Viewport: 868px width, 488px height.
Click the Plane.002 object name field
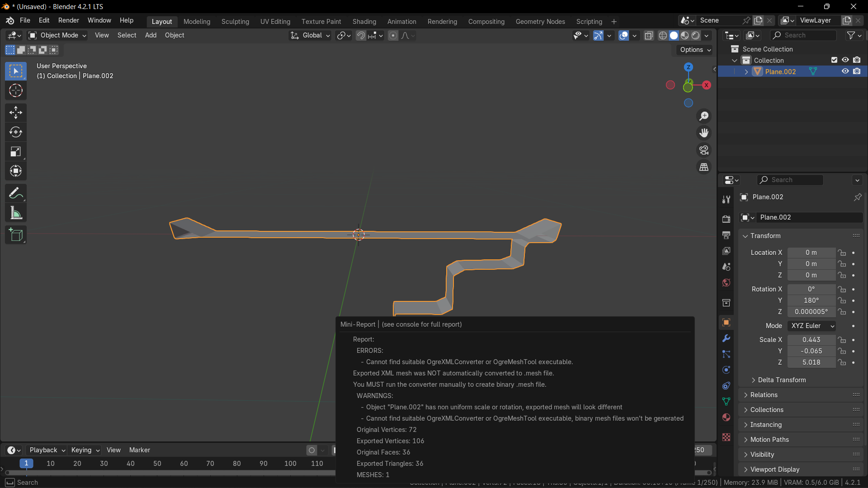809,217
